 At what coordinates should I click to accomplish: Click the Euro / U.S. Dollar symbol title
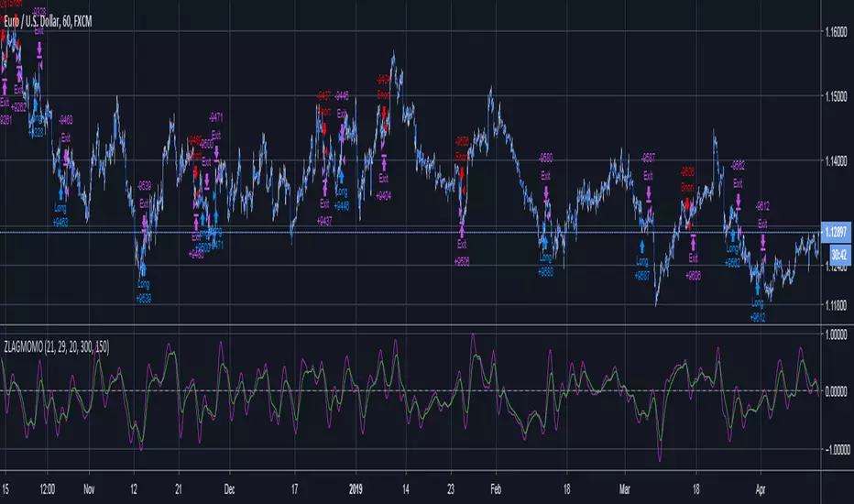(48, 22)
